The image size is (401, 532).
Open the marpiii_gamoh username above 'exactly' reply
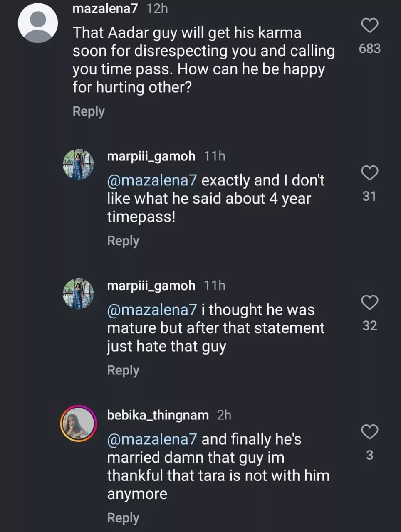tap(151, 156)
